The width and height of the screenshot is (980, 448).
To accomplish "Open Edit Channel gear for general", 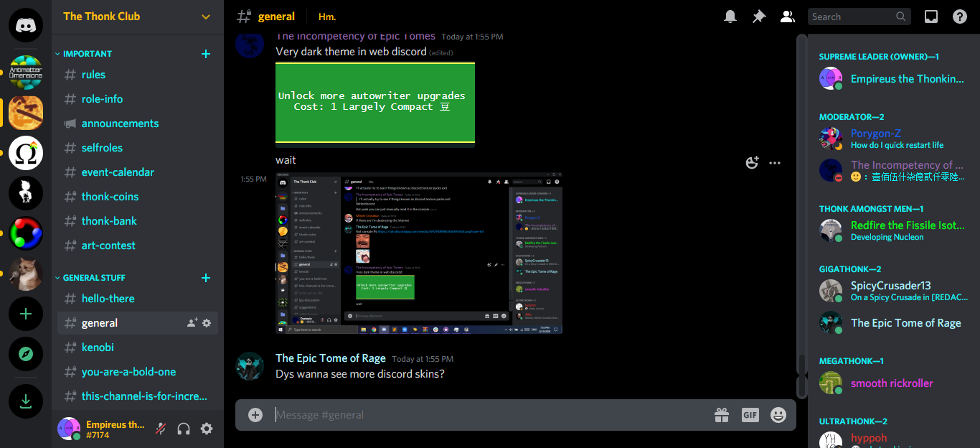I will (x=207, y=323).
